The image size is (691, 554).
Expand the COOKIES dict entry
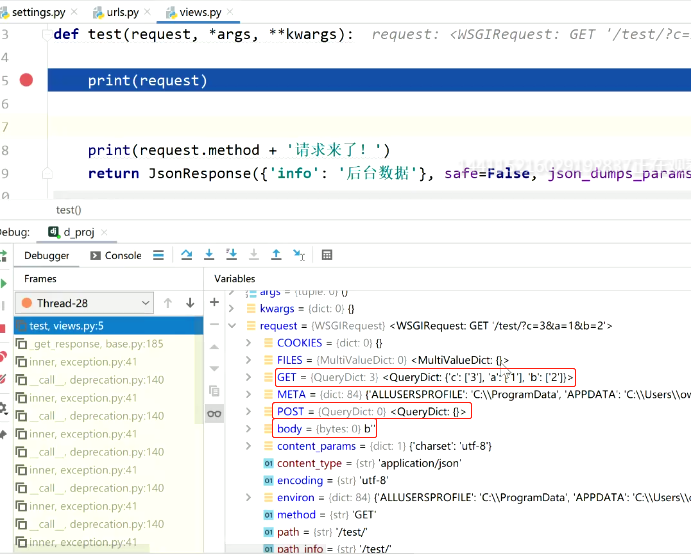249,343
